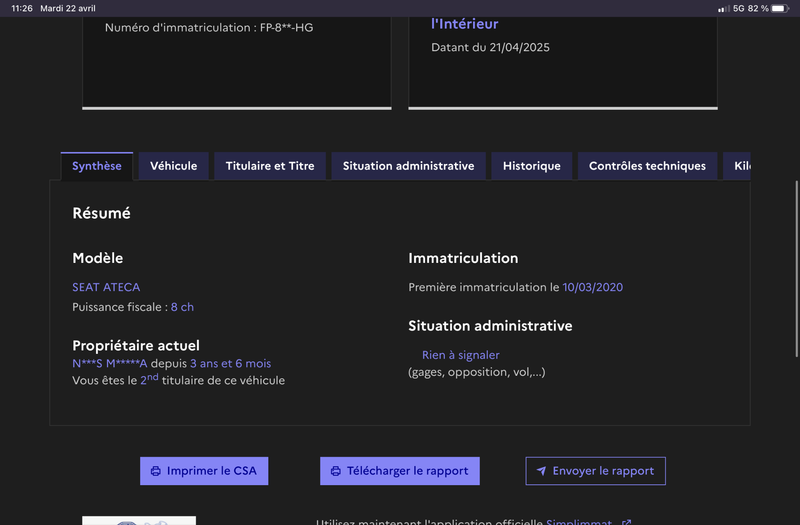This screenshot has width=800, height=525.
Task: Click the SEAT ATECA model text
Action: [x=106, y=287]
